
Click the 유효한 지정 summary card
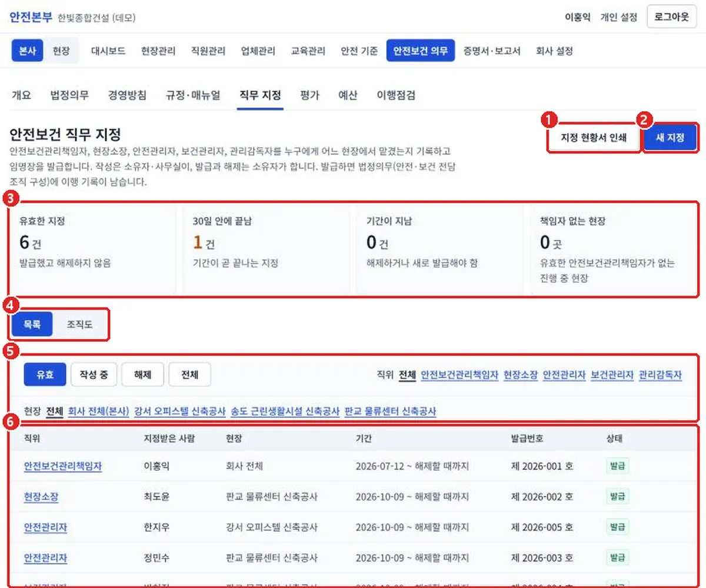pos(93,250)
